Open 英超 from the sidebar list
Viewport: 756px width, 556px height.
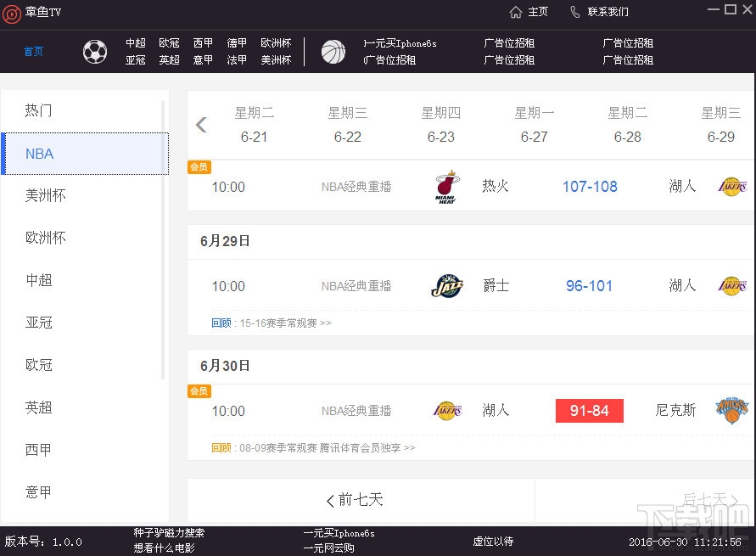[x=38, y=407]
